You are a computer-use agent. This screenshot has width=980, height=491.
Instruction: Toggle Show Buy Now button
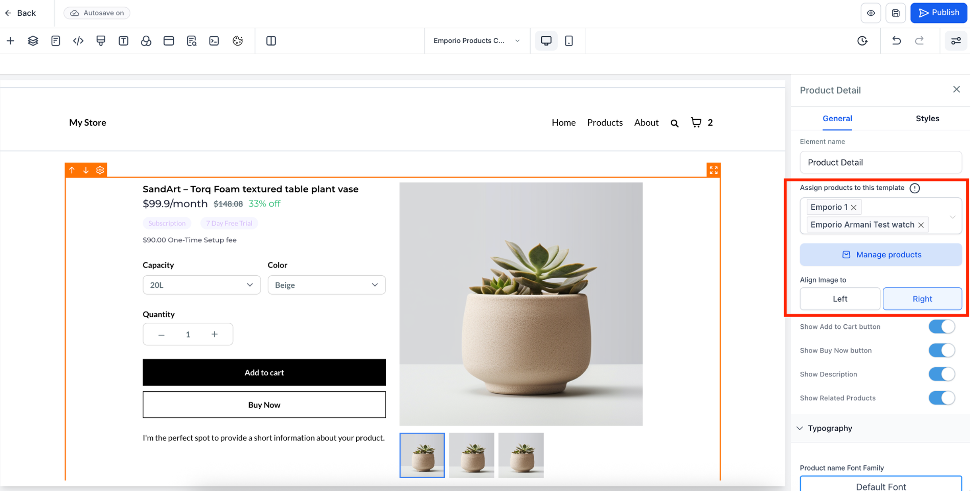coord(942,350)
